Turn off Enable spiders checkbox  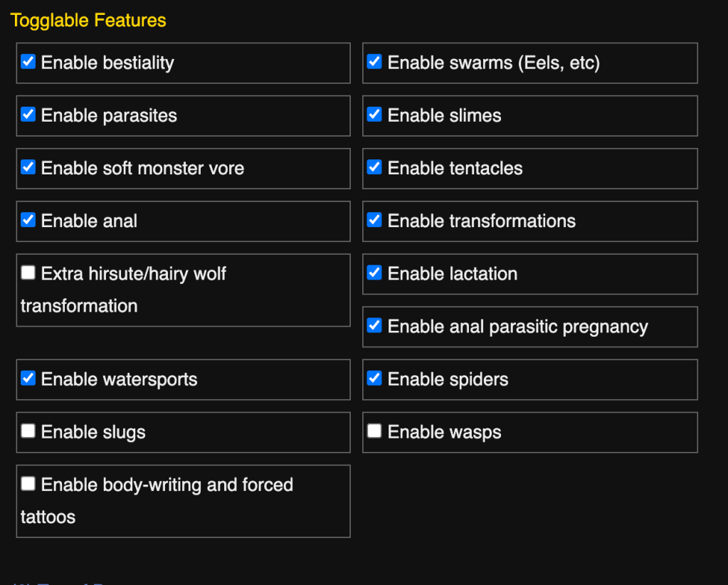(374, 378)
